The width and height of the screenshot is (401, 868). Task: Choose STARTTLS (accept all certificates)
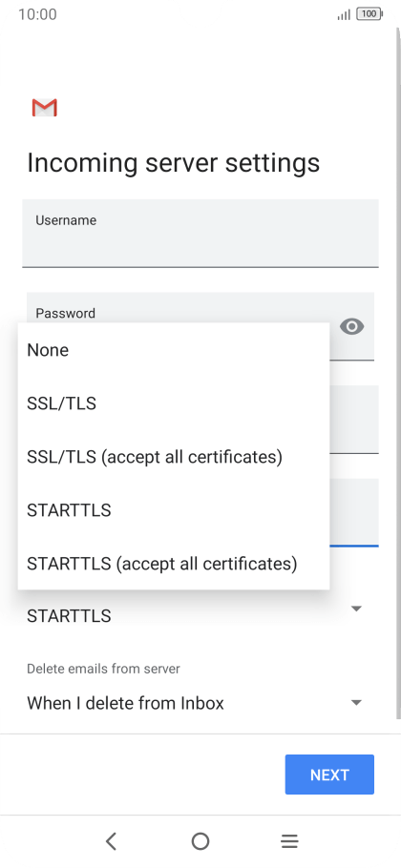click(174, 564)
